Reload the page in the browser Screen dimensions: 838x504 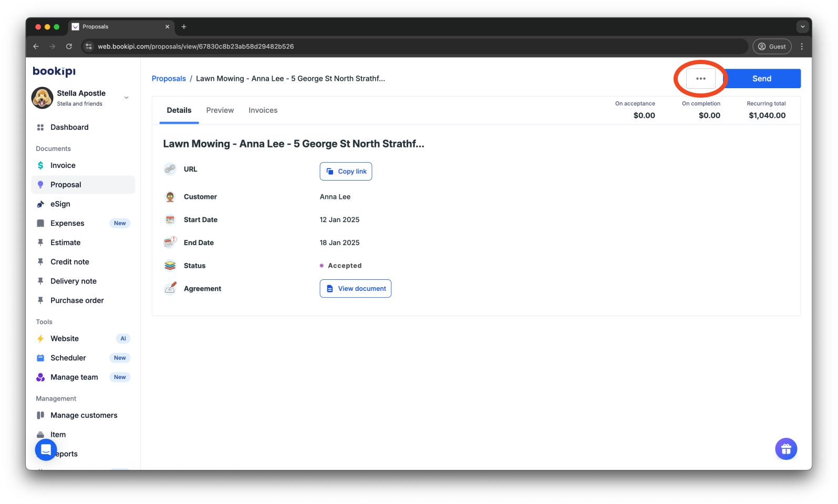pyautogui.click(x=69, y=46)
